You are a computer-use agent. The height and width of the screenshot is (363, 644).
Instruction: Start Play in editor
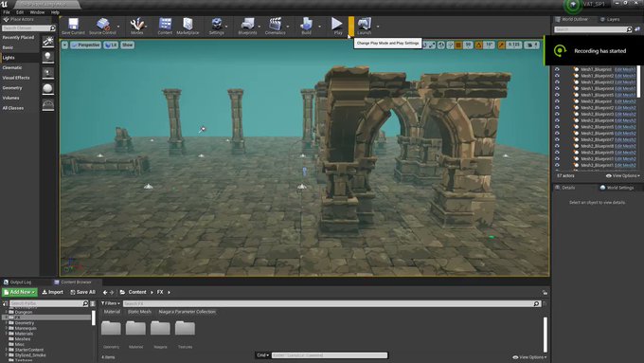[337, 24]
